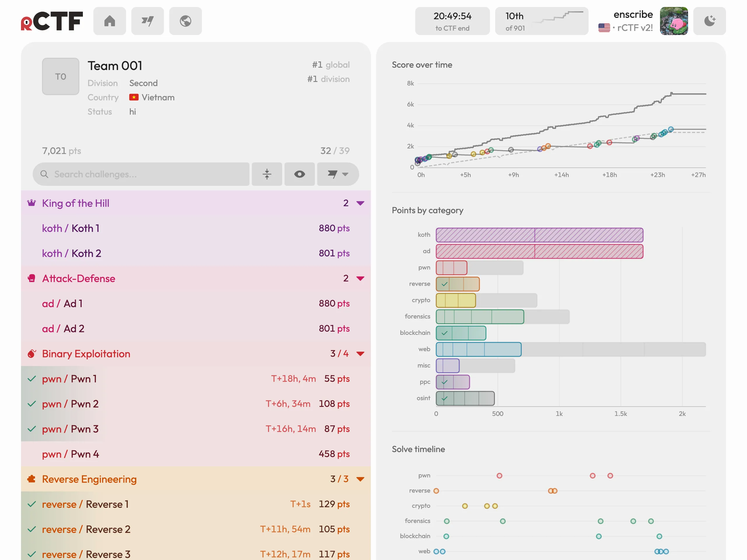Focus the Search challenges field
Screen dimensions: 747x560
coord(141,174)
